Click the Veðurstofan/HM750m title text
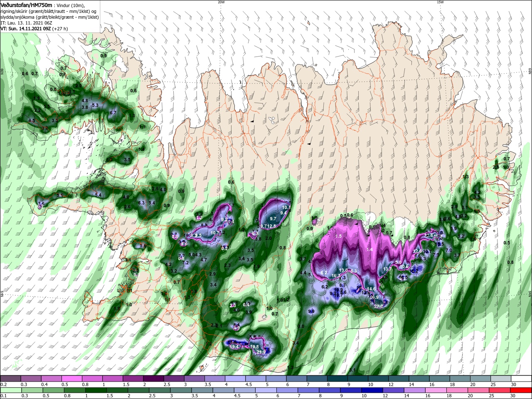This screenshot has height=399, width=532. (26, 5)
